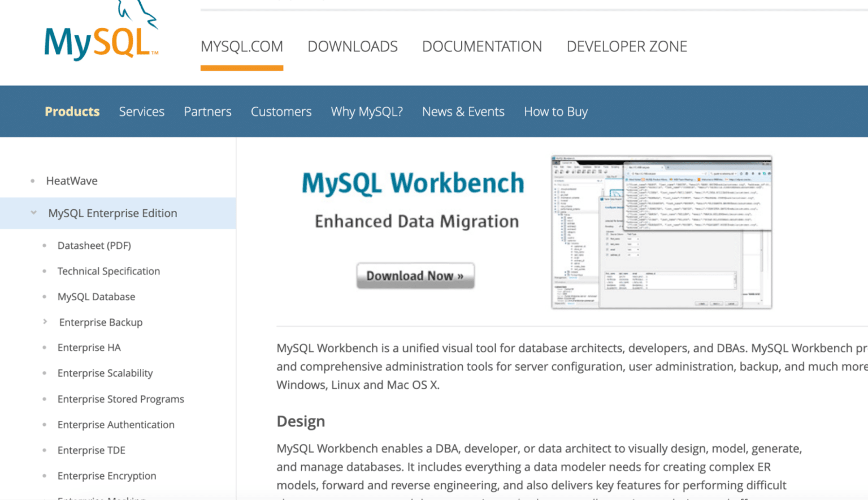Open HeatWave in the sidebar

tap(72, 181)
